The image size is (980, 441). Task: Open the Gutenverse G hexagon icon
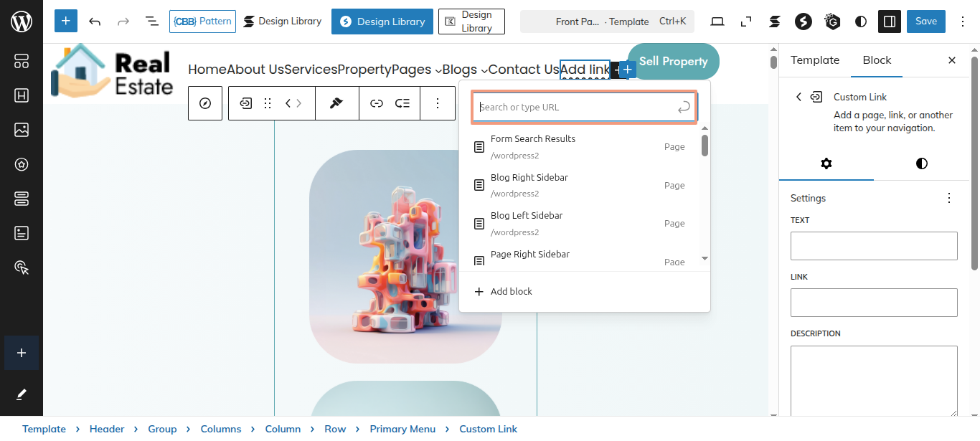click(x=832, y=22)
